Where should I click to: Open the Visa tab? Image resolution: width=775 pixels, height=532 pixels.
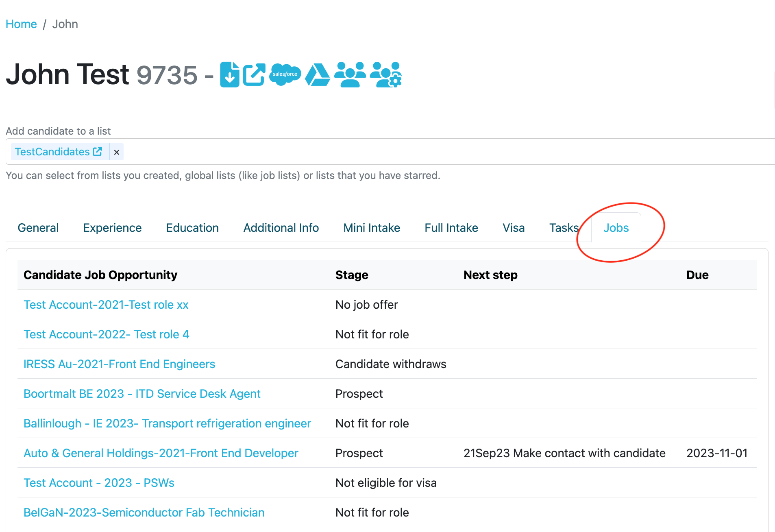coord(513,228)
